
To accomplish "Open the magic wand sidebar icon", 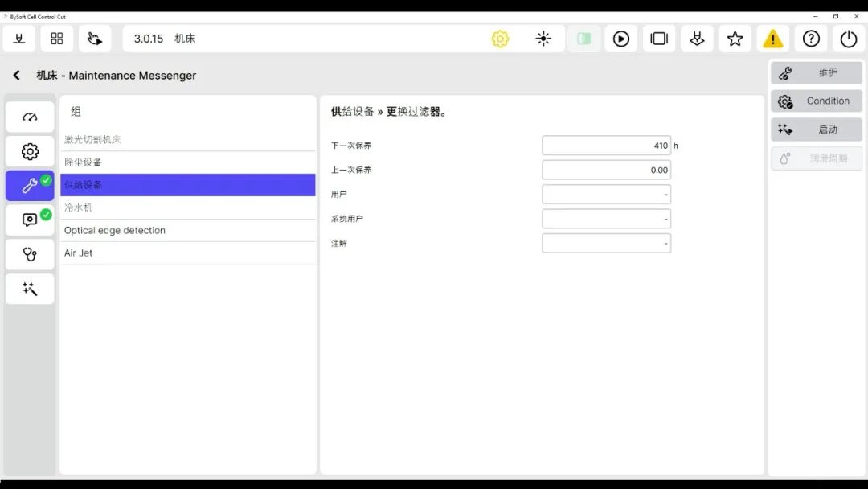I will pos(30,289).
